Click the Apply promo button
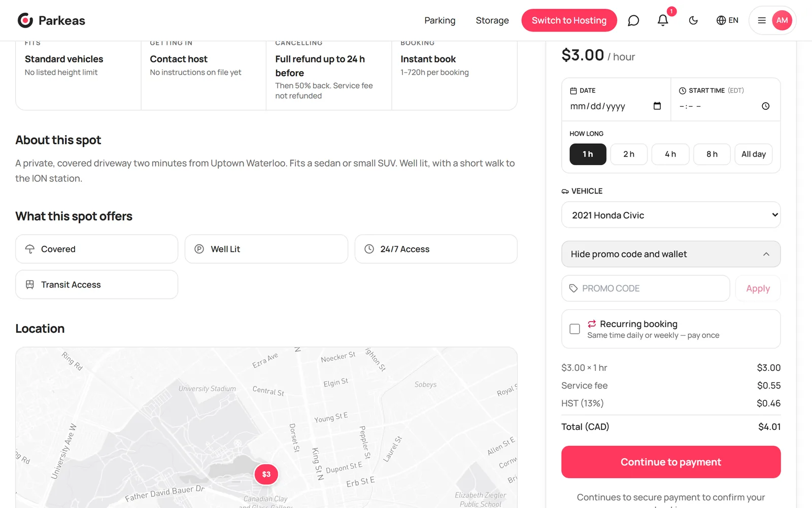The height and width of the screenshot is (508, 812). (758, 289)
